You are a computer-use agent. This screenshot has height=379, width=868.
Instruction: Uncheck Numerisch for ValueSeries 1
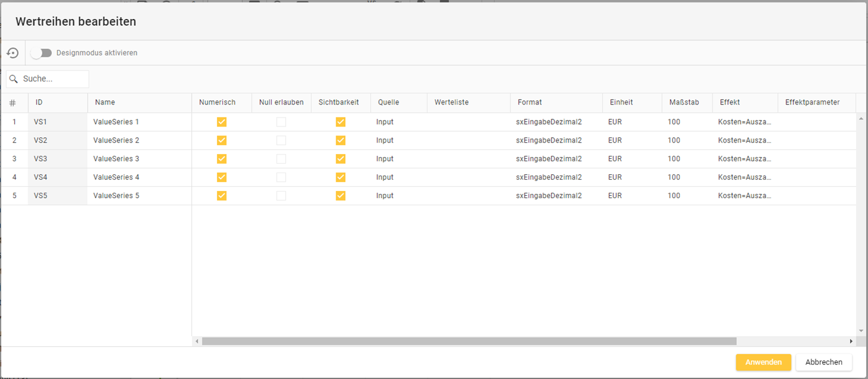click(222, 122)
